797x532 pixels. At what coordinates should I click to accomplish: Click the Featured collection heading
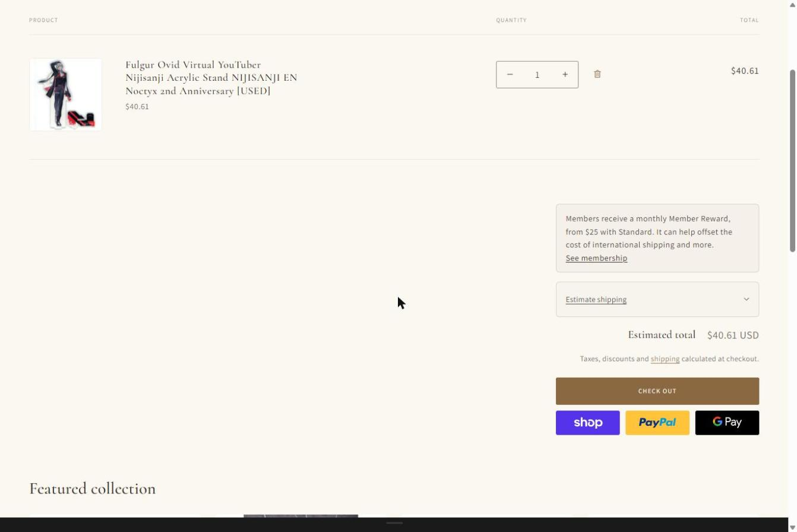click(93, 489)
